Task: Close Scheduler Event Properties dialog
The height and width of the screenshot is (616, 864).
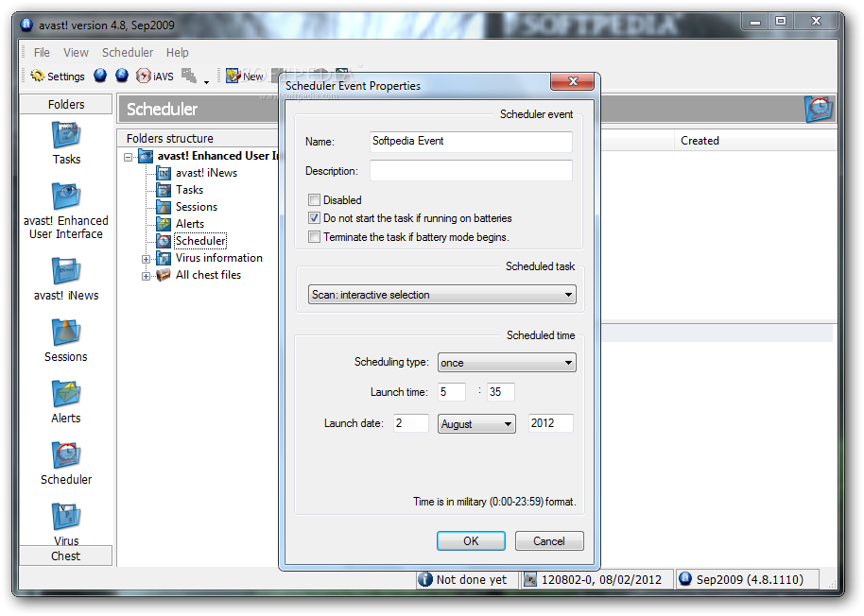Action: 572,81
